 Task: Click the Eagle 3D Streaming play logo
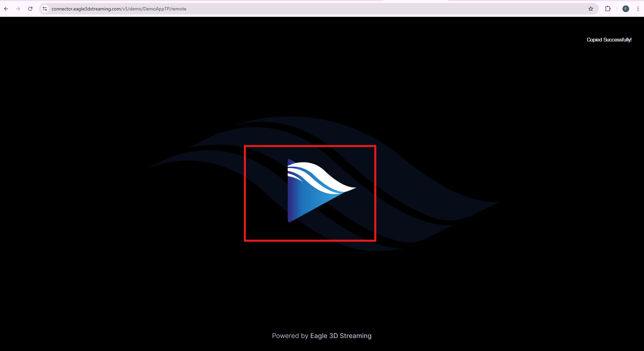[x=321, y=191]
